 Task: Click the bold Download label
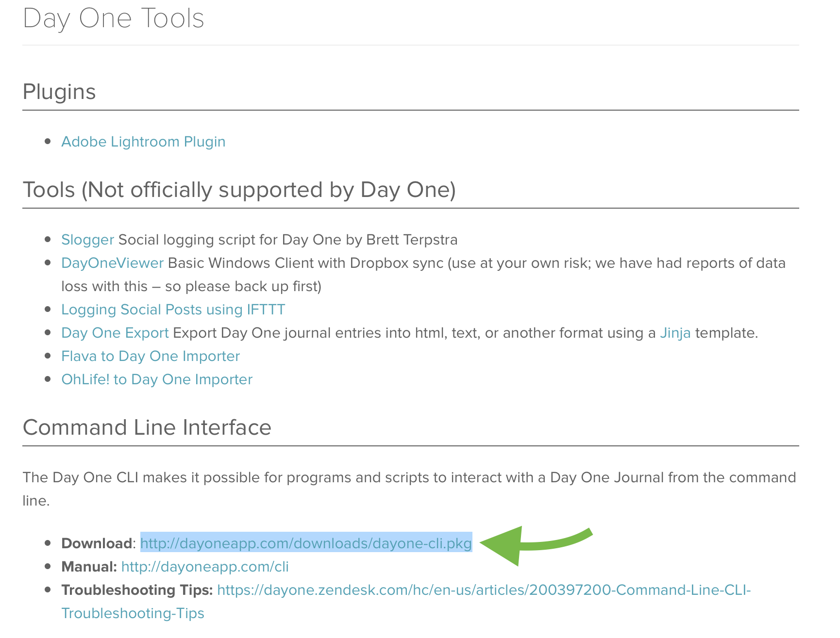click(97, 543)
